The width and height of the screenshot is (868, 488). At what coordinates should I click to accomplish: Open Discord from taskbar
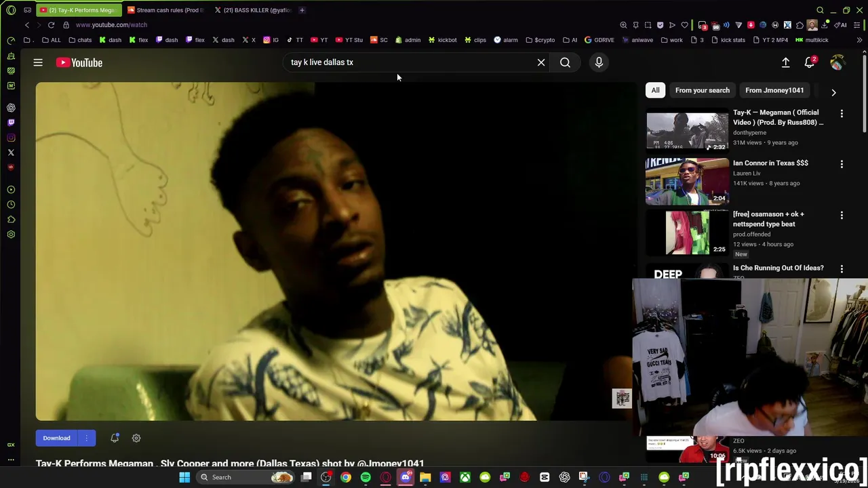[406, 477]
